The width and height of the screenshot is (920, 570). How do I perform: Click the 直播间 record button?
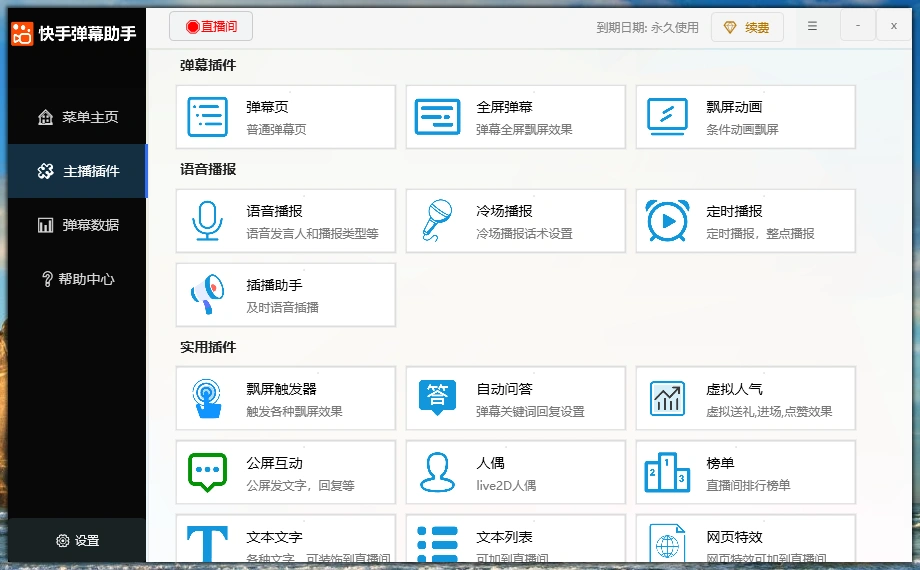coord(211,27)
